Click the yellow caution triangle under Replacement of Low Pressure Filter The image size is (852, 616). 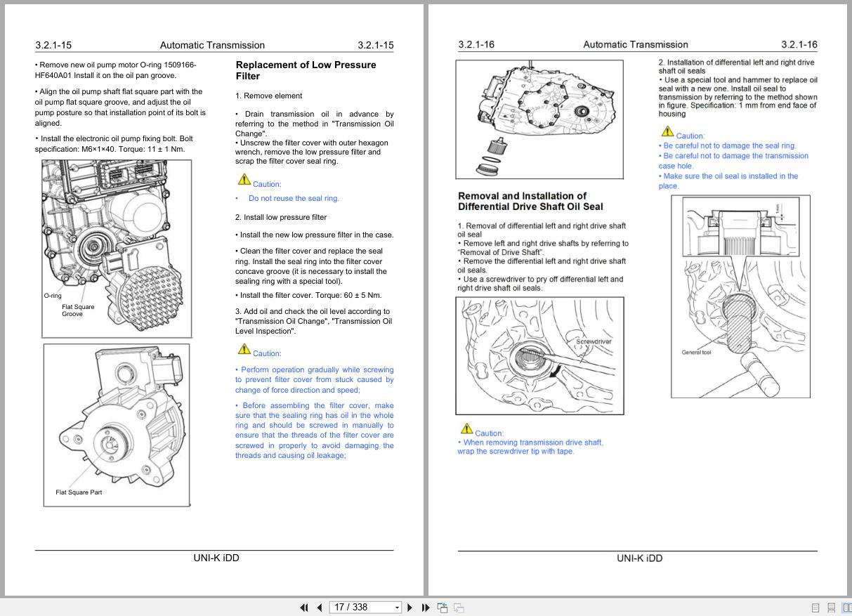[x=244, y=178]
